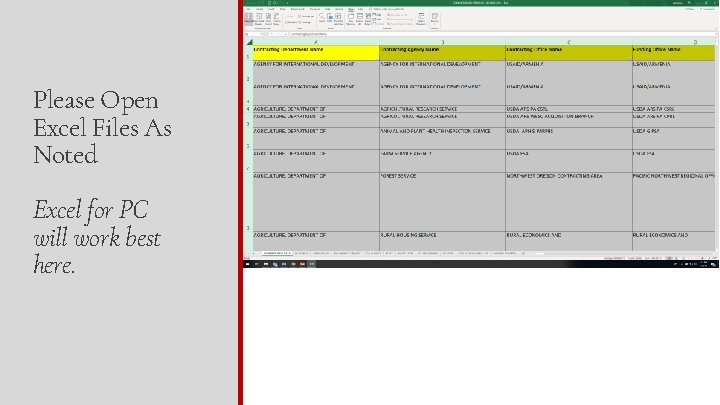
Task: Select RURAL HOUSING SERVICE cell
Action: click(x=442, y=241)
